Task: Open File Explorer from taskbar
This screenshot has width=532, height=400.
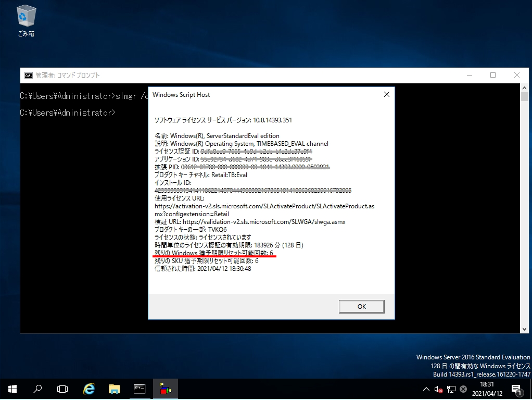Action: [115, 389]
